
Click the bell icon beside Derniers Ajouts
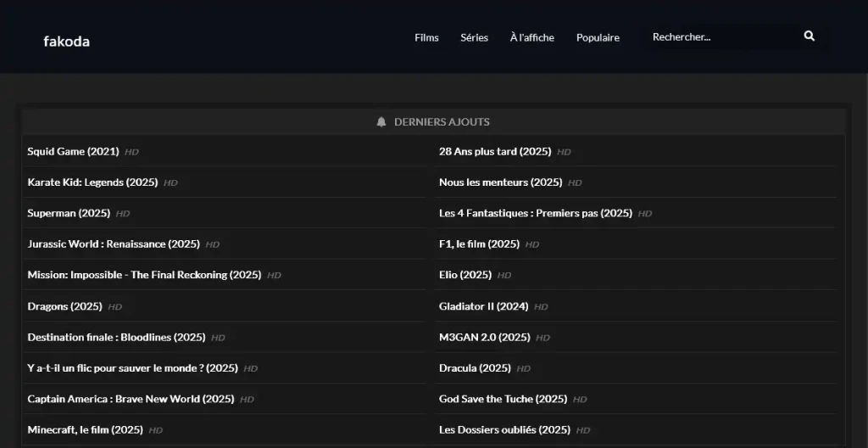click(x=381, y=122)
